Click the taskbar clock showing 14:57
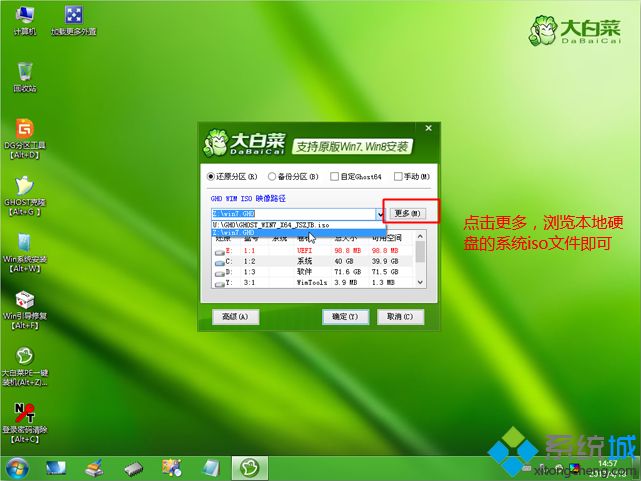 607,463
